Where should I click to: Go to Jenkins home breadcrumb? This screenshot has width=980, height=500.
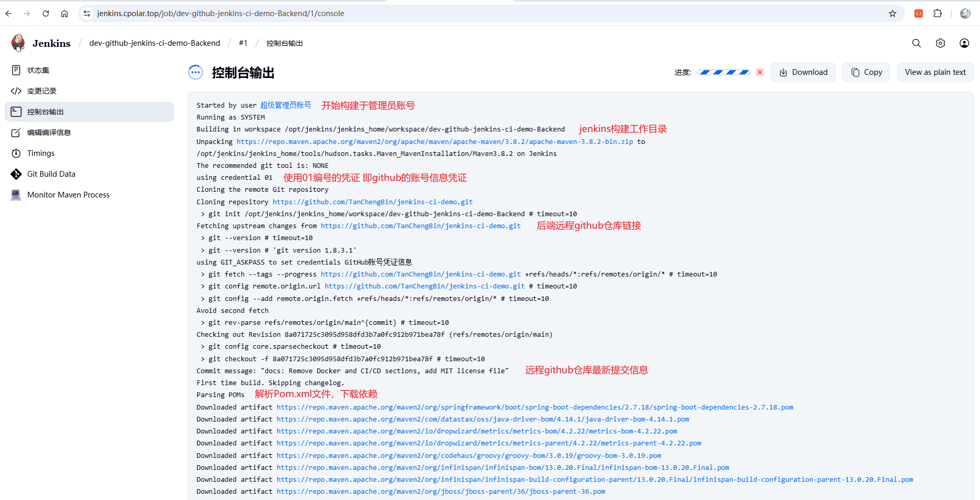click(51, 43)
